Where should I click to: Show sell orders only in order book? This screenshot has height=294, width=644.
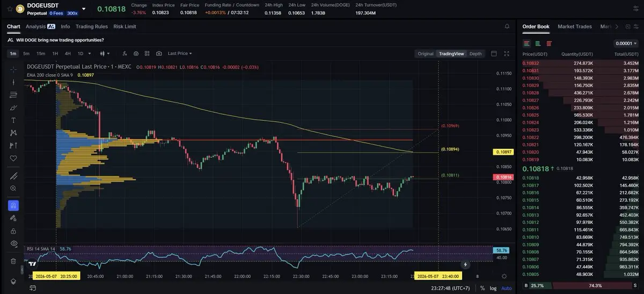coord(549,43)
